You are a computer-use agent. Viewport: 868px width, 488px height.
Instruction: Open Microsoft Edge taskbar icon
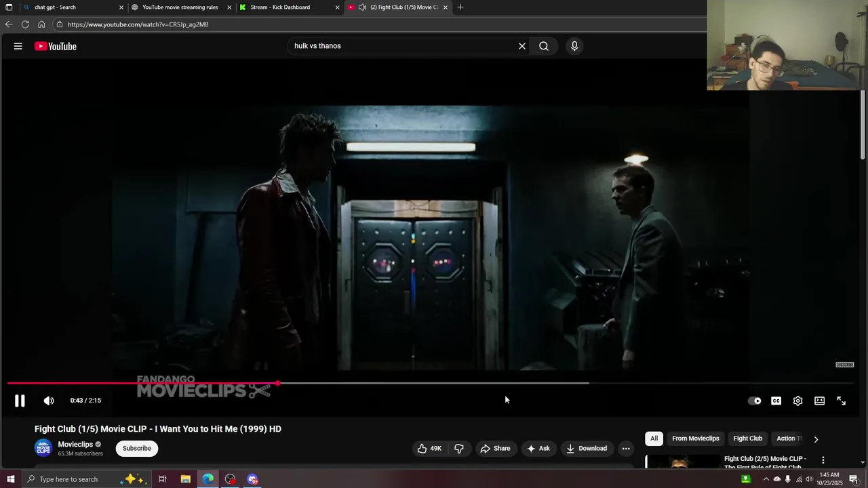tap(208, 479)
